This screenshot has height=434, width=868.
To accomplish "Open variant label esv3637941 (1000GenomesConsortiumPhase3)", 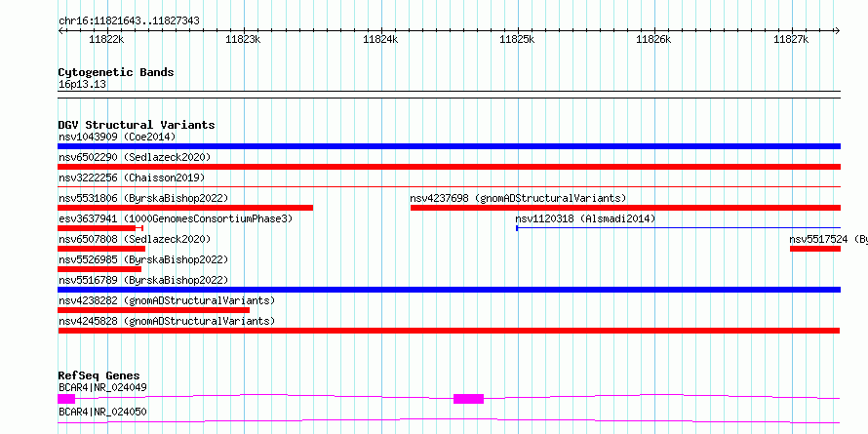I will tap(176, 218).
